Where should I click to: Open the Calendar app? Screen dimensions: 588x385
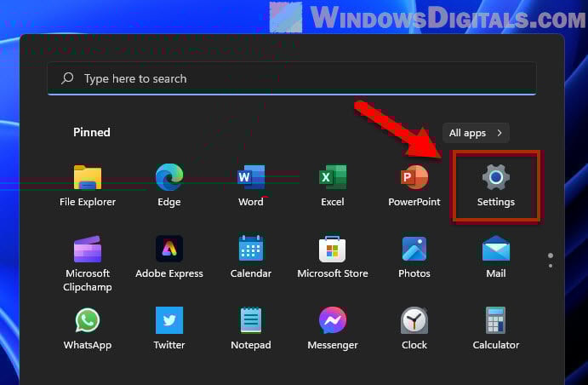coord(251,257)
